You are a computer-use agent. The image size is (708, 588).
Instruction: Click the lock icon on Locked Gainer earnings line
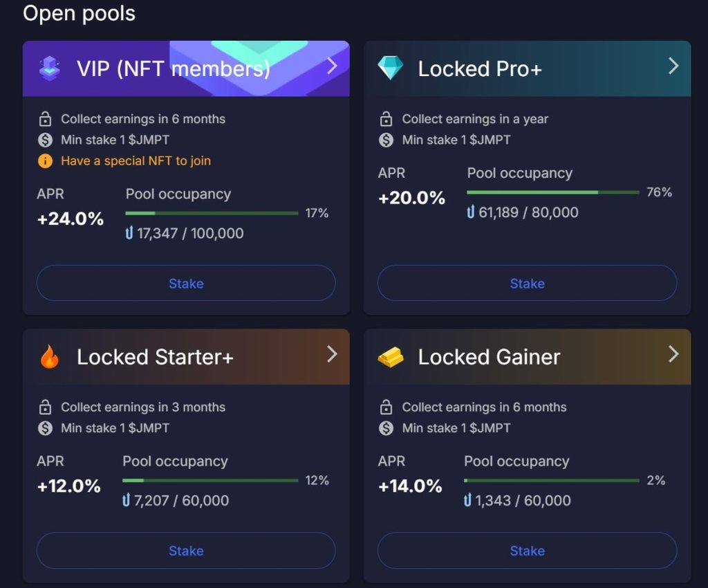[386, 407]
